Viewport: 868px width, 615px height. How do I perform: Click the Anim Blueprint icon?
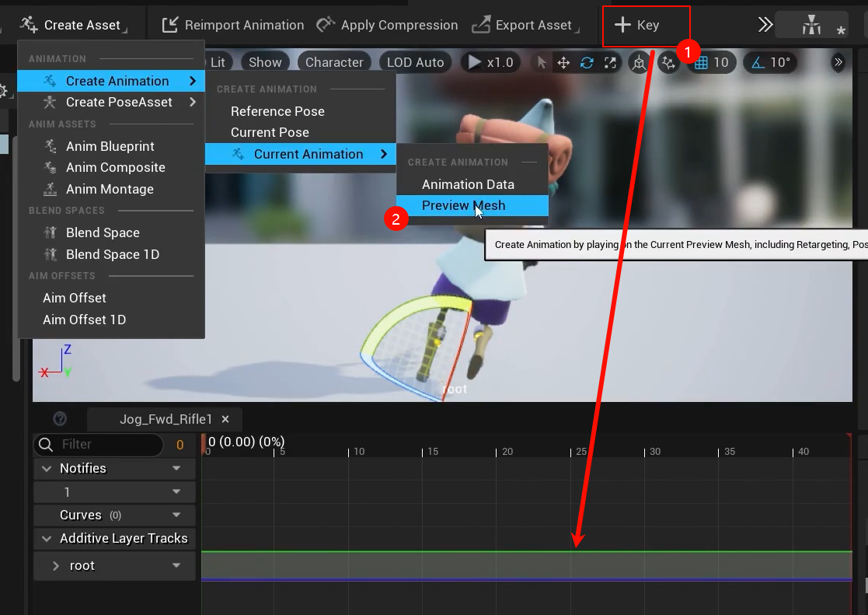(x=51, y=145)
